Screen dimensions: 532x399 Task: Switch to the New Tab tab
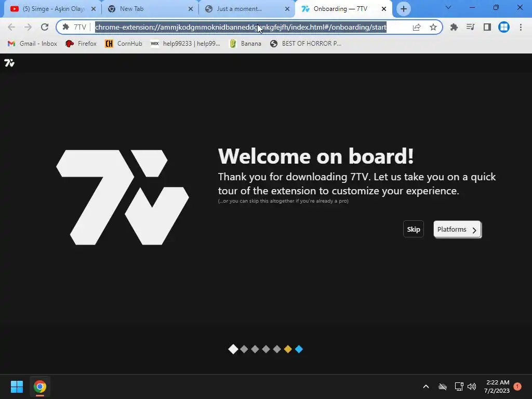pos(150,9)
